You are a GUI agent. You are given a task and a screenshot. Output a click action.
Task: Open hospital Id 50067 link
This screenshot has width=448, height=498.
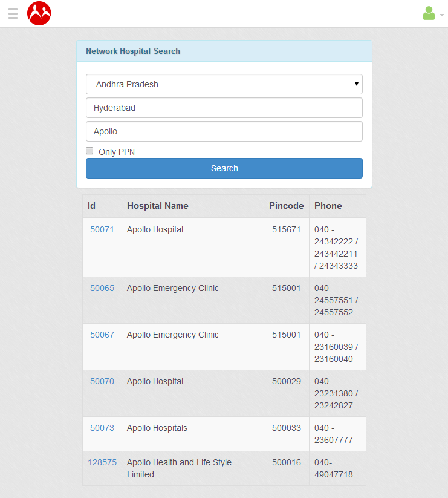(x=102, y=335)
